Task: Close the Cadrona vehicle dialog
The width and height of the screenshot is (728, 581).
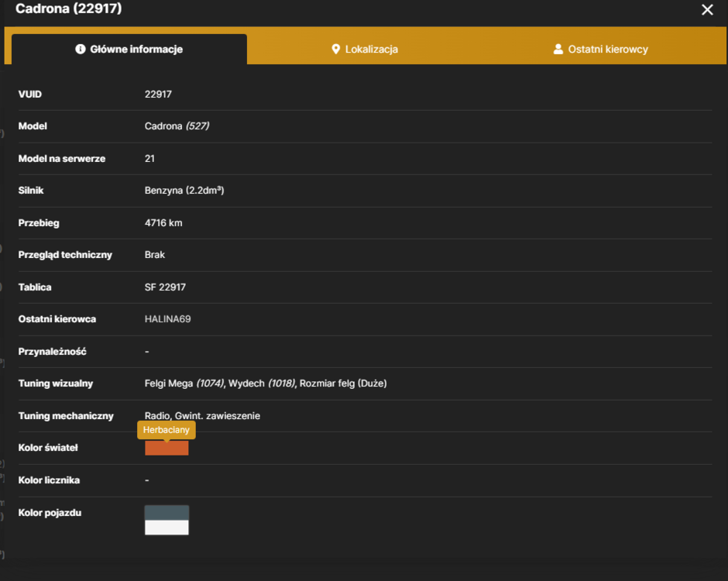Action: [x=707, y=10]
